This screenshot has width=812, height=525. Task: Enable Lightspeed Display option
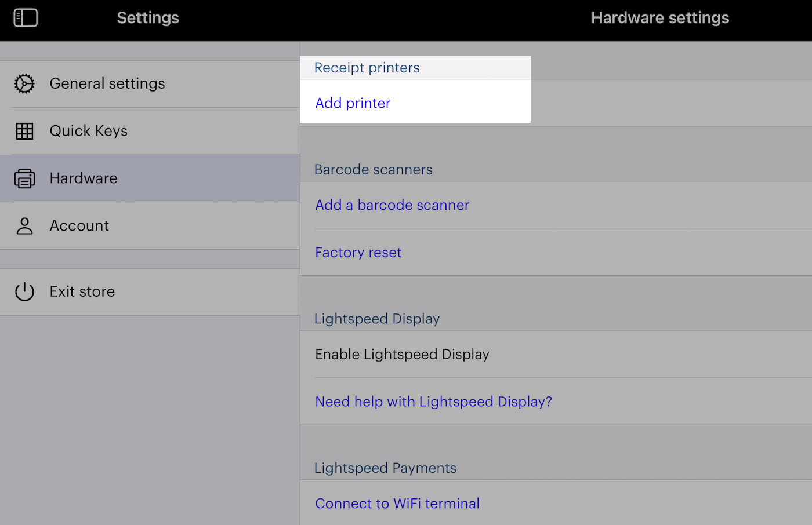pos(402,354)
